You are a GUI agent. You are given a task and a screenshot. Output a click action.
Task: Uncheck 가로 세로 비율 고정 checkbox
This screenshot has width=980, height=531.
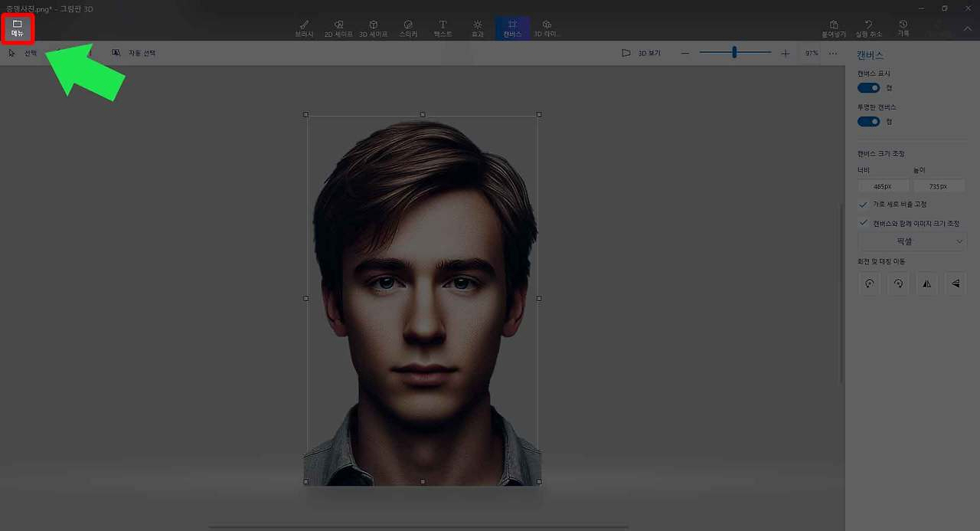[864, 205]
